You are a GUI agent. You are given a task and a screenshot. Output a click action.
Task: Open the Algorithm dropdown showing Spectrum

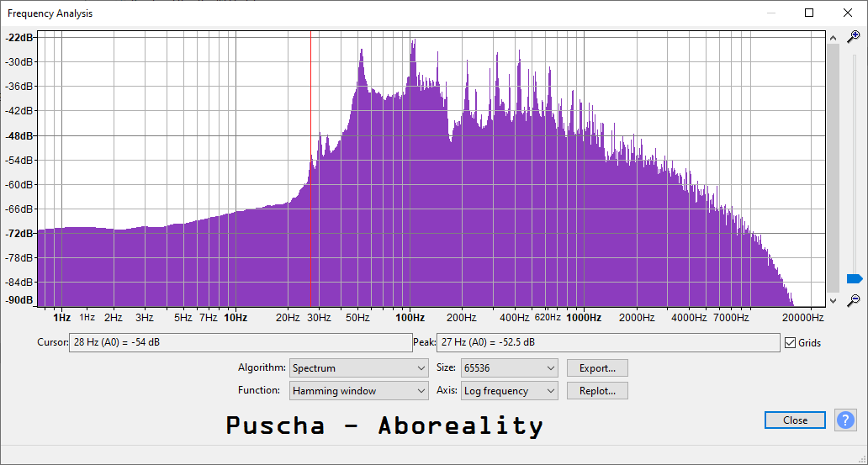[358, 368]
